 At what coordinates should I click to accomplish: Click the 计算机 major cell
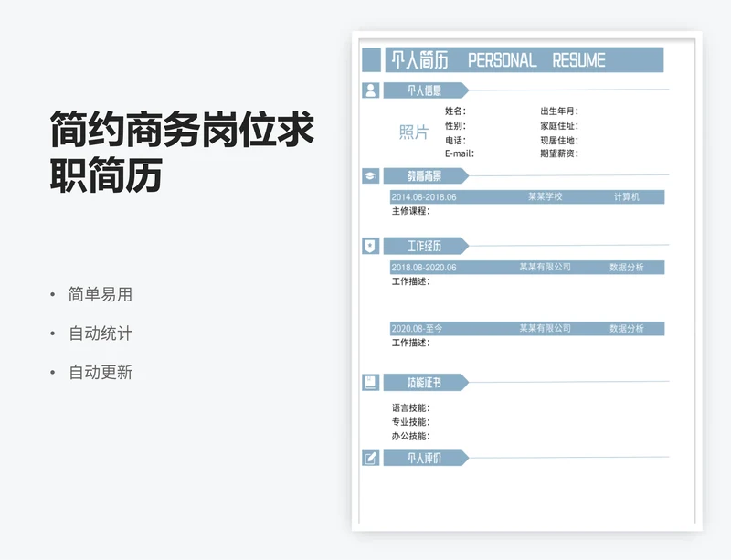(626, 196)
